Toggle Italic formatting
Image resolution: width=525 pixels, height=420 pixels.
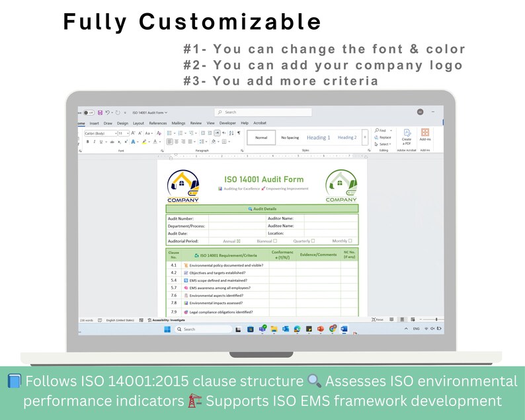click(95, 142)
